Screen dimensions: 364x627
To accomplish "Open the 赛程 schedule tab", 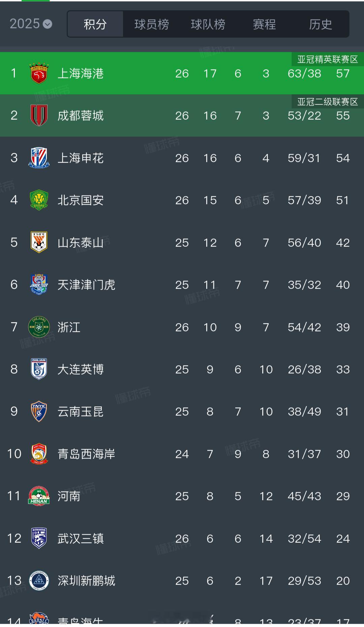I will [264, 24].
